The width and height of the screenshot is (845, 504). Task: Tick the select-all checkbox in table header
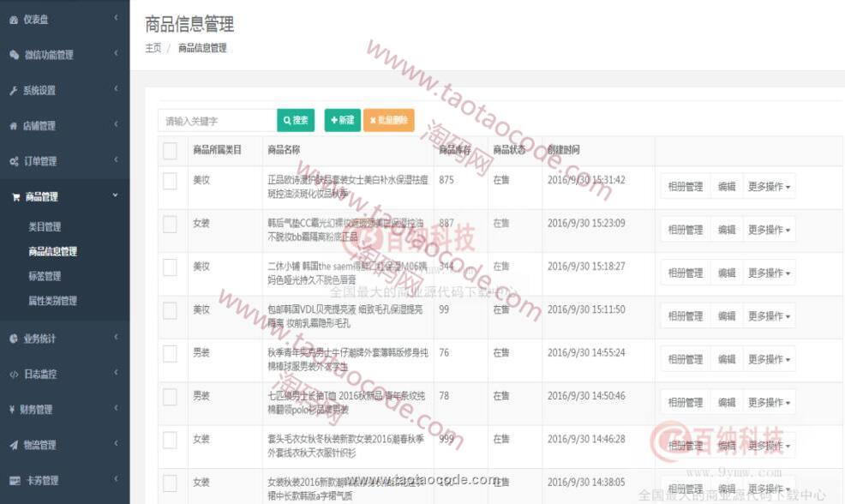click(x=170, y=151)
